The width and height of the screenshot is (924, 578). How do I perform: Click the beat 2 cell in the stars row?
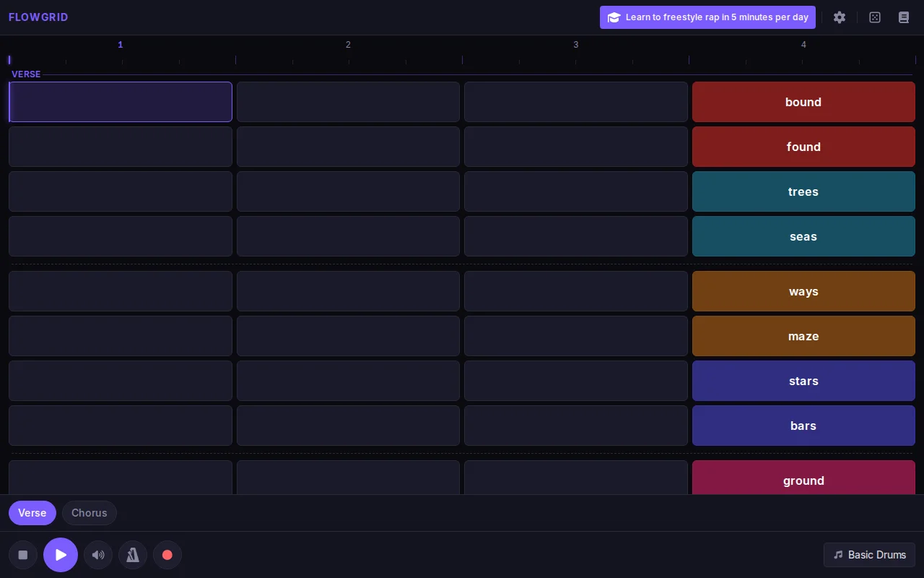[348, 381]
